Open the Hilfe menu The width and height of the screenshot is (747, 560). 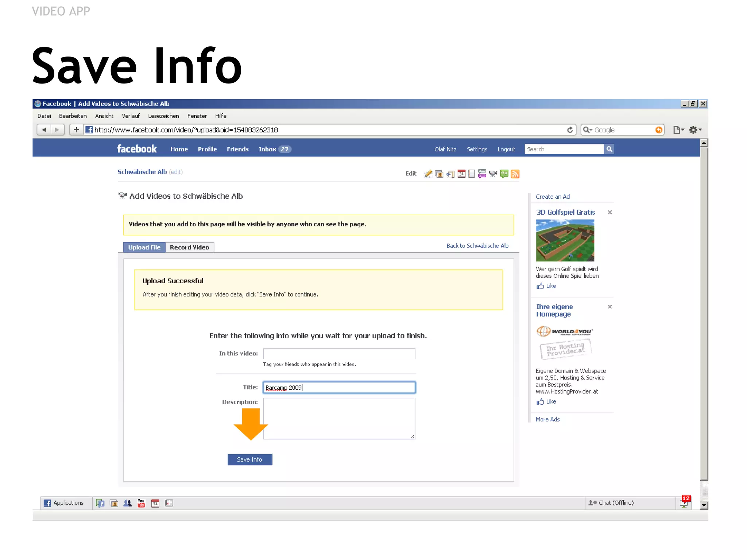click(x=221, y=116)
